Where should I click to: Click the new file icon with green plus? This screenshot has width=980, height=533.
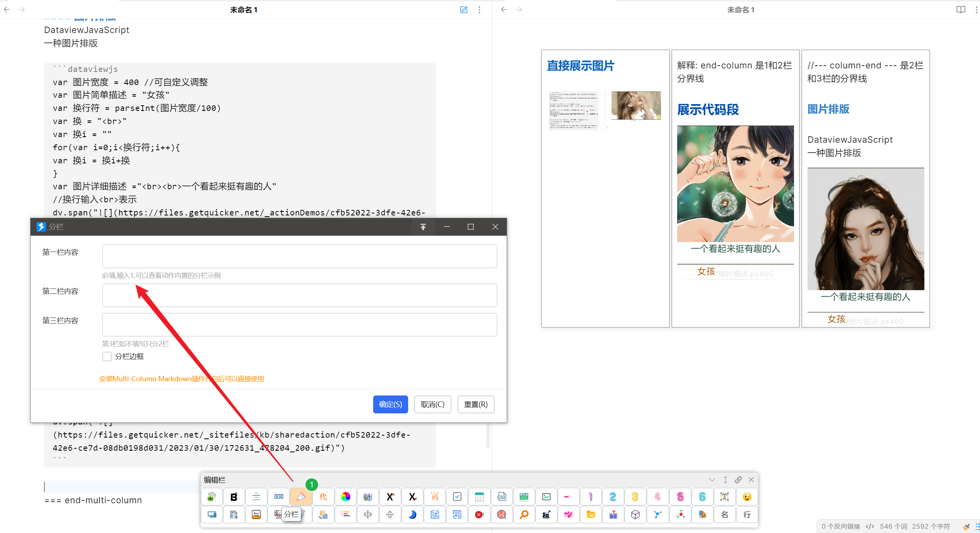coord(211,497)
